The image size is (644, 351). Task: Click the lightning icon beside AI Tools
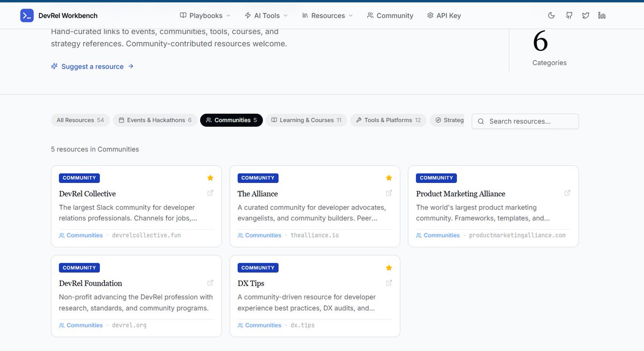(x=247, y=16)
